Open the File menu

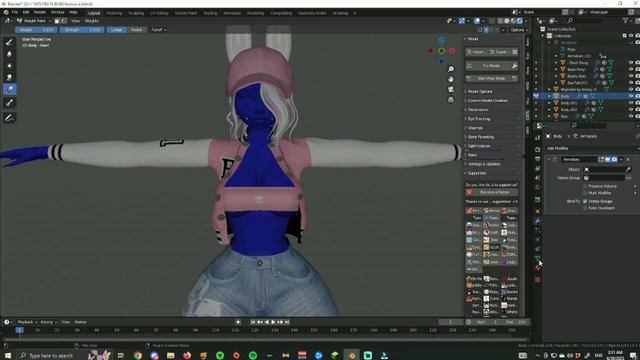coord(15,13)
